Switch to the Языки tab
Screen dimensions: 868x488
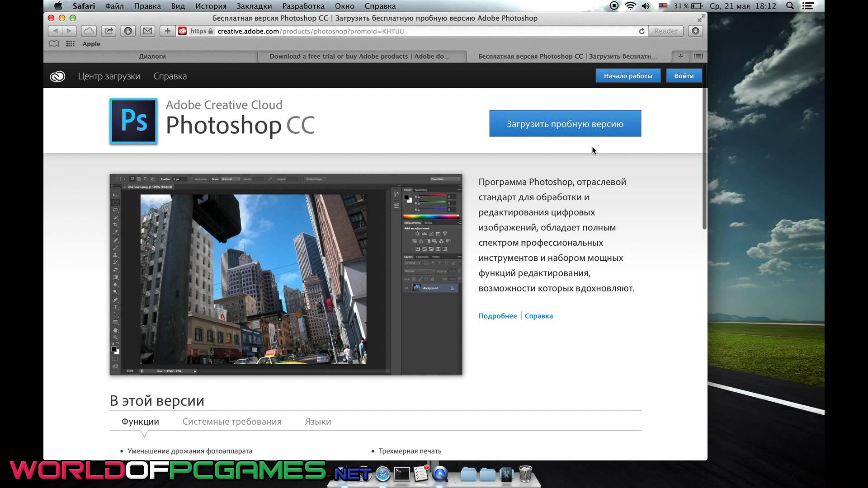pyautogui.click(x=318, y=422)
